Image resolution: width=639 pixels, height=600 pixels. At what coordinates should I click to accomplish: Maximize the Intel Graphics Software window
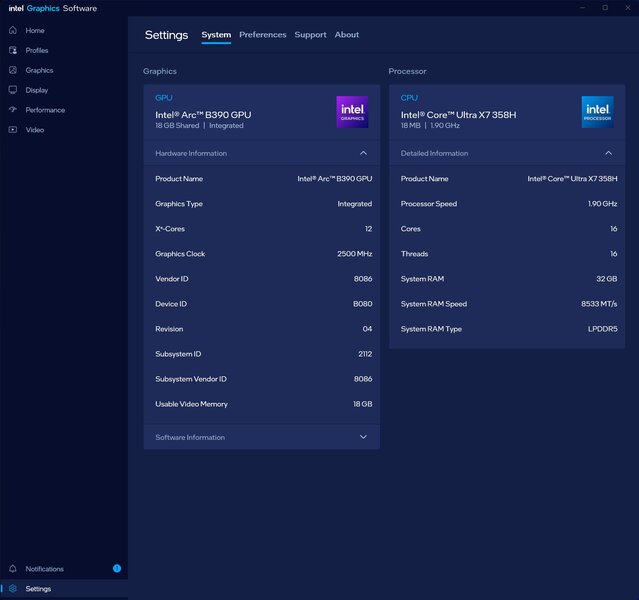tap(605, 8)
